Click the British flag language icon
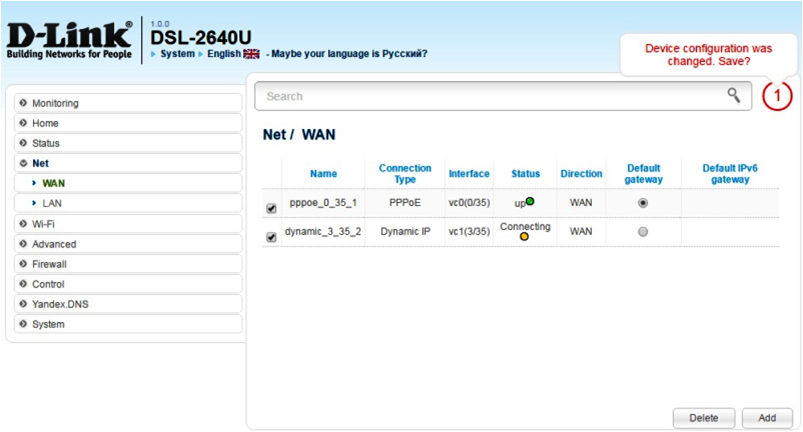The image size is (803, 432). tap(252, 54)
